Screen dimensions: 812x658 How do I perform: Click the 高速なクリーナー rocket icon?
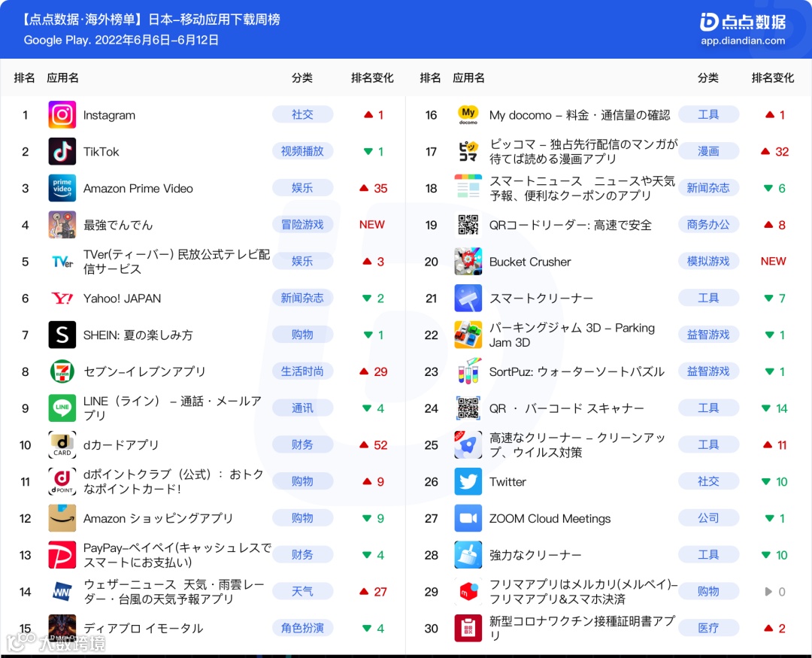[x=468, y=445]
